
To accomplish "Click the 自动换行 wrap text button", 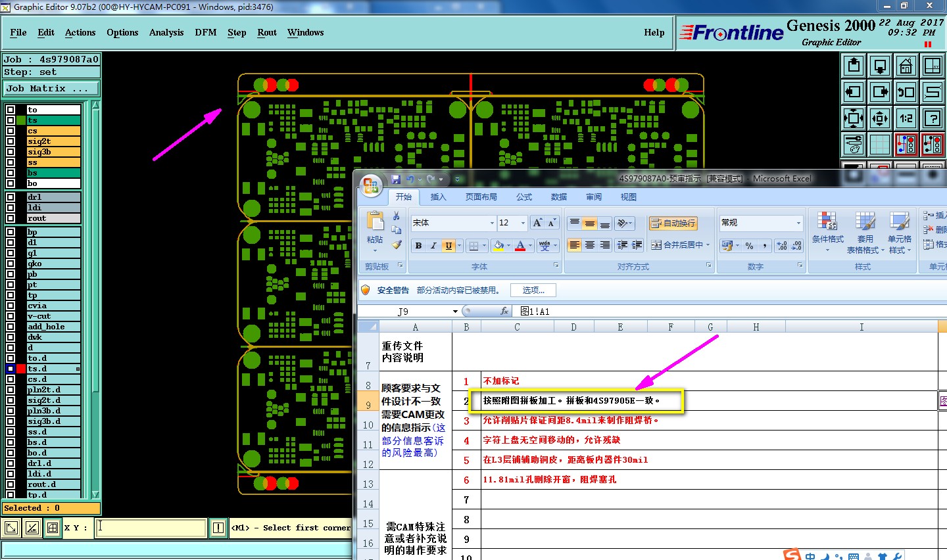I will 673,223.
